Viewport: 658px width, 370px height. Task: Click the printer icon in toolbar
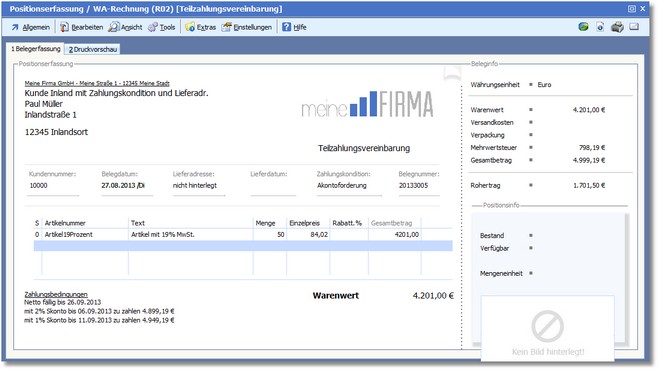click(x=617, y=27)
